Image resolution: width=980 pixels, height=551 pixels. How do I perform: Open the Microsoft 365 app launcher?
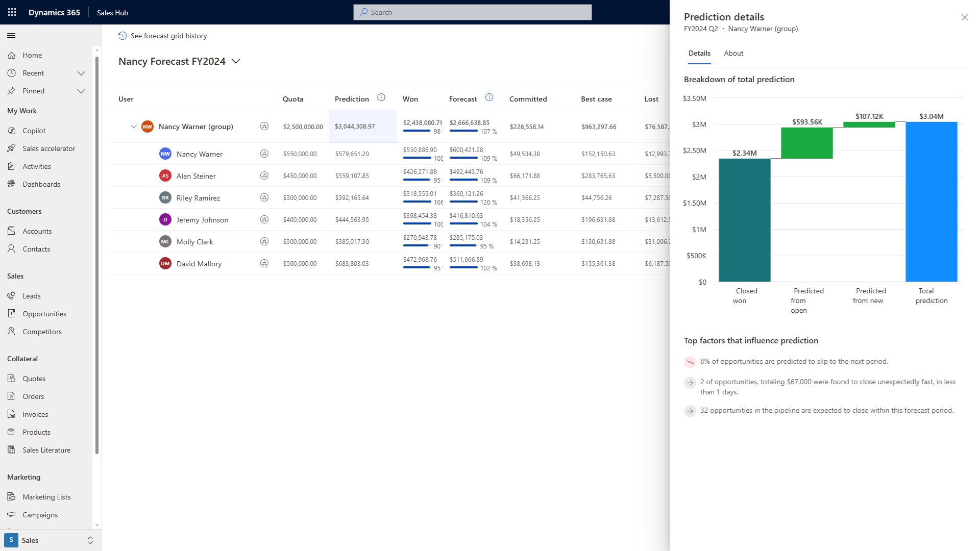pos(11,12)
